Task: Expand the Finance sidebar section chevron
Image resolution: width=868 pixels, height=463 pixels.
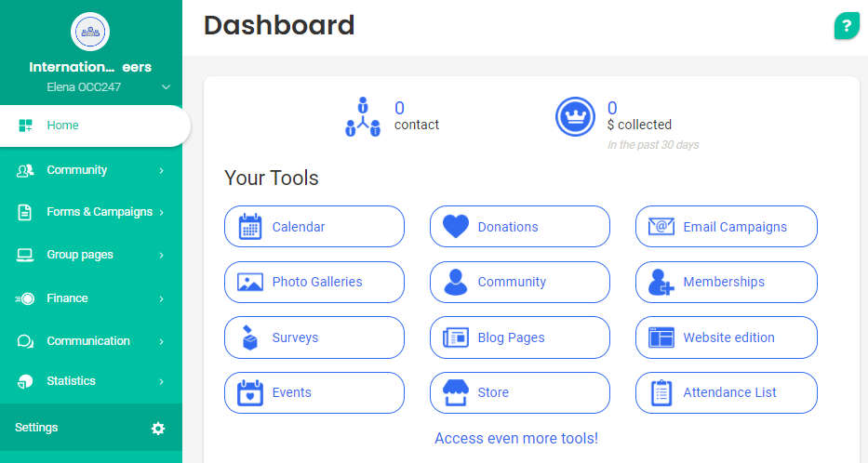Action: [x=162, y=299]
